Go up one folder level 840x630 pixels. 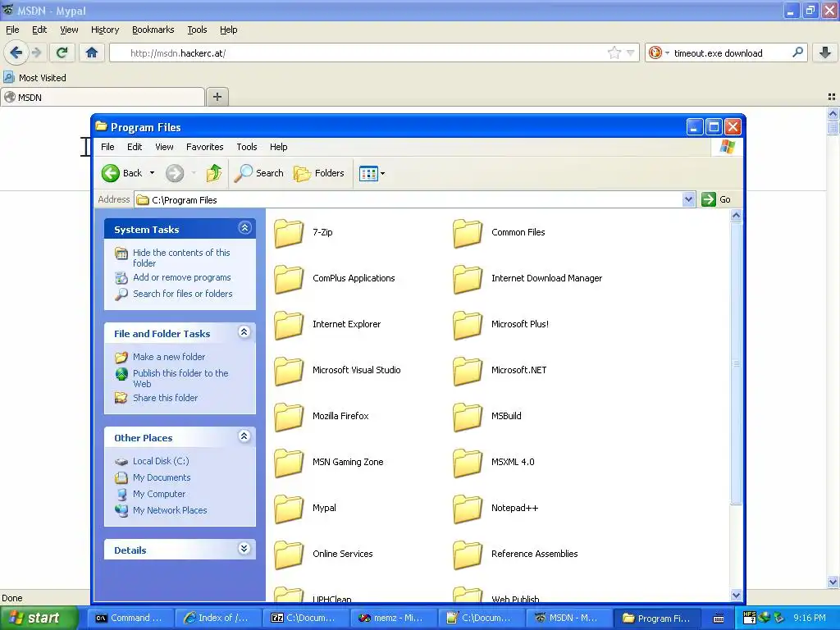coord(214,173)
